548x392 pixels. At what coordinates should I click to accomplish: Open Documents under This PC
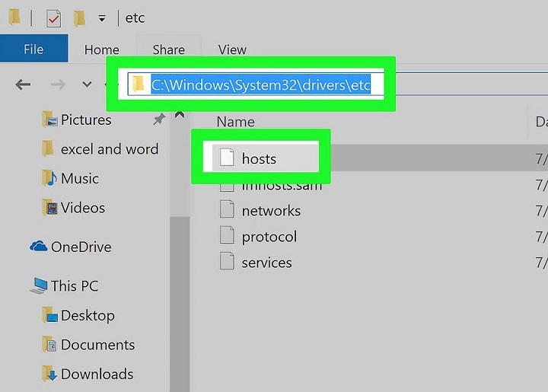[x=98, y=345]
